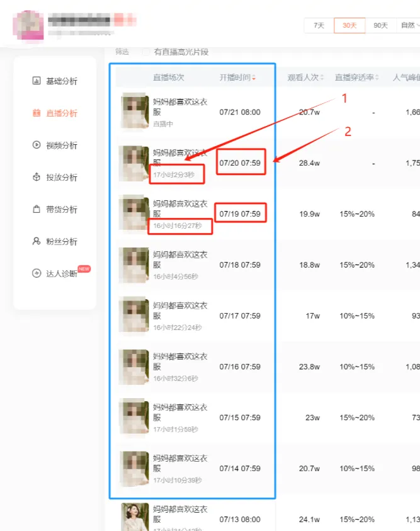Click live title in the 07/14 07:59 row

(180, 463)
